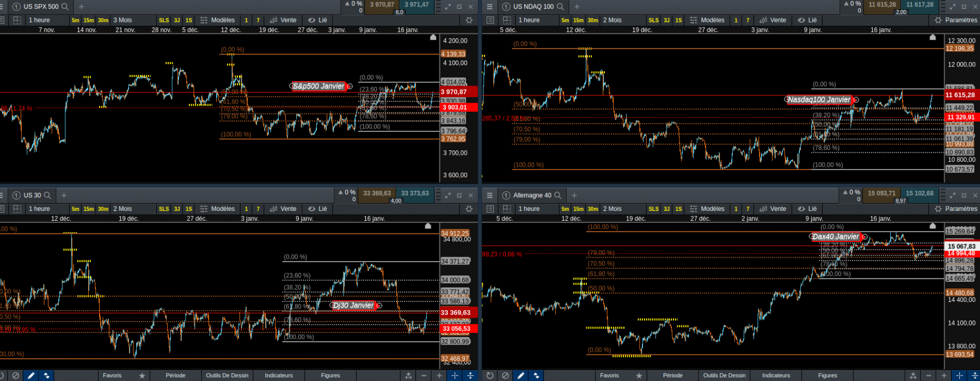Open the 1 heure interval dropdown on US SPX 500
980x381 pixels.
[x=39, y=20]
